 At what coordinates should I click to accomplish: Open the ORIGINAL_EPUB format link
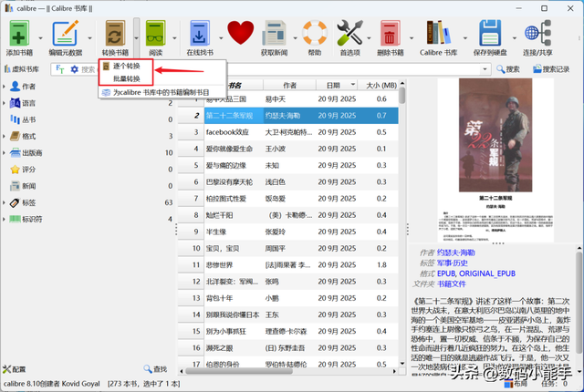[487, 273]
